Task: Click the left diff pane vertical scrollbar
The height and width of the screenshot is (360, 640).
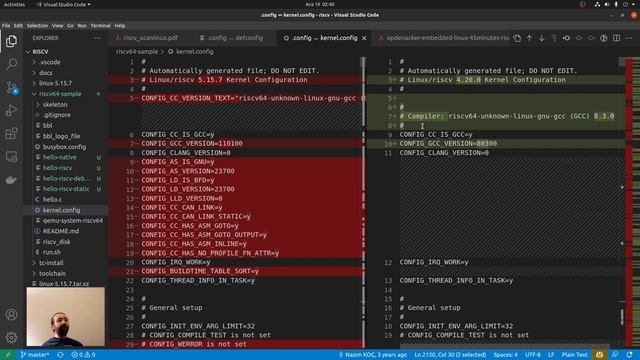Action: pyautogui.click(x=363, y=202)
